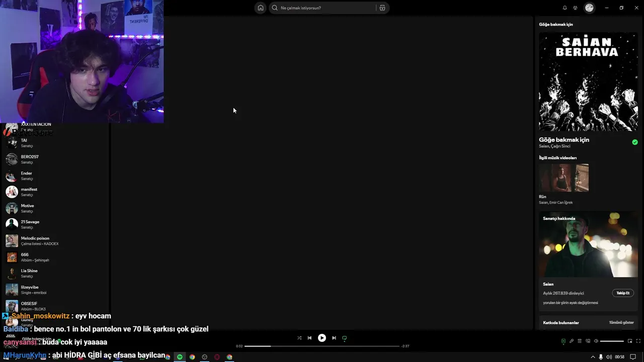Mute Spotify with speaker icon

pos(596,341)
